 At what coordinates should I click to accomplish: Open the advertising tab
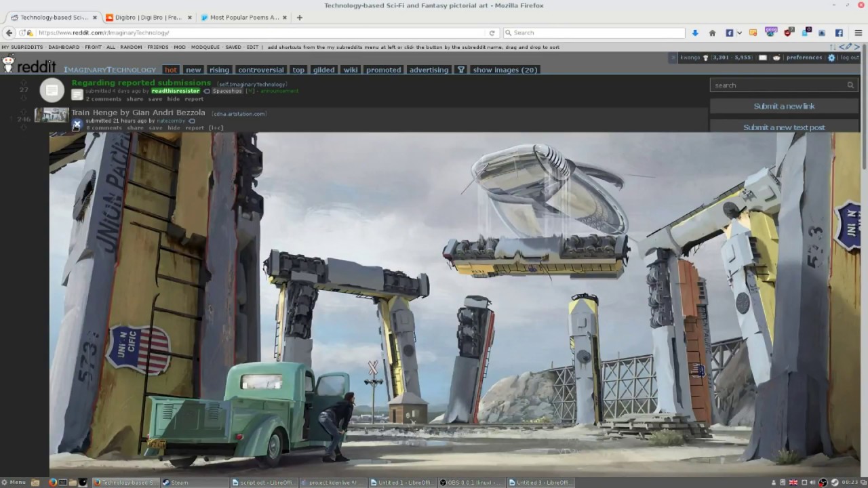pyautogui.click(x=429, y=70)
